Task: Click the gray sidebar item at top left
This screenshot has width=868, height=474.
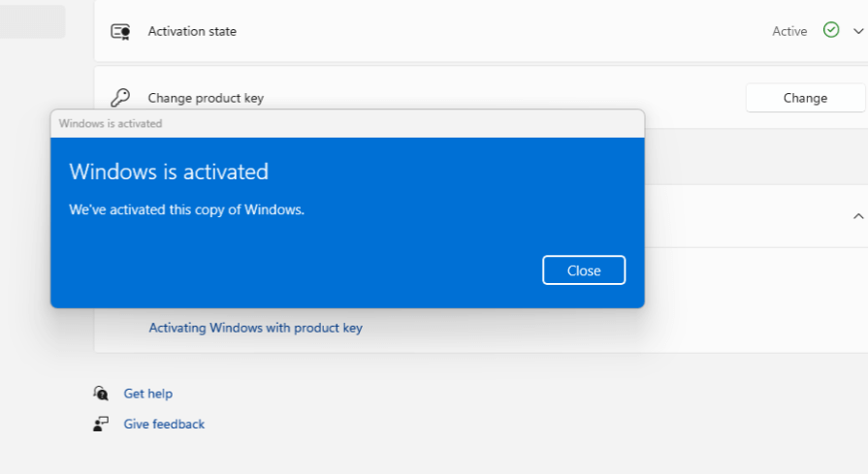Action: tap(32, 21)
